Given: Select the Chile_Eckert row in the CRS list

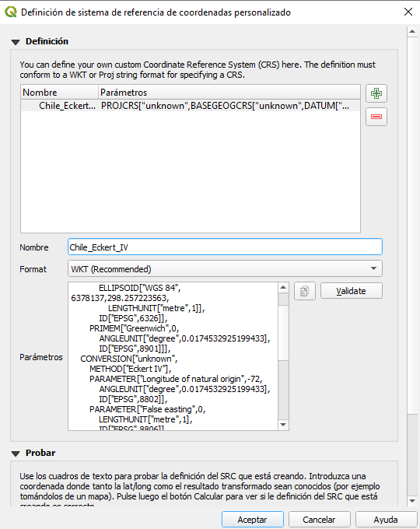Looking at the screenshot, I should (x=191, y=106).
